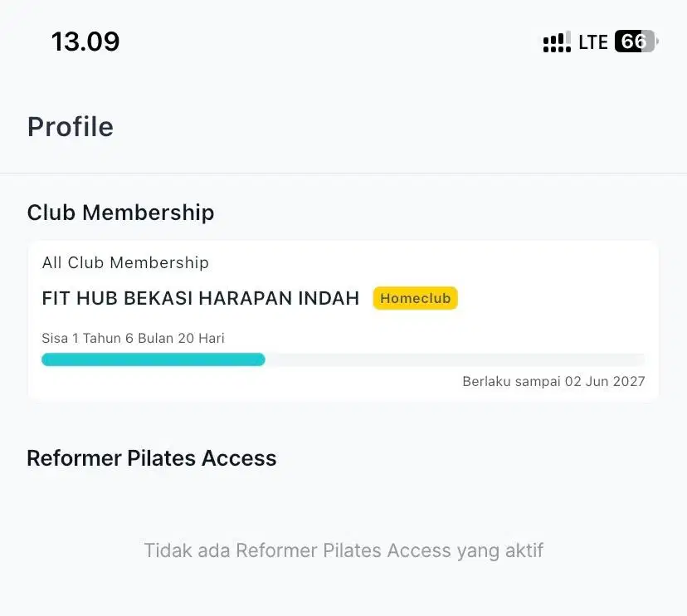687x616 pixels.
Task: Tap the LTE network indicator
Action: [591, 42]
